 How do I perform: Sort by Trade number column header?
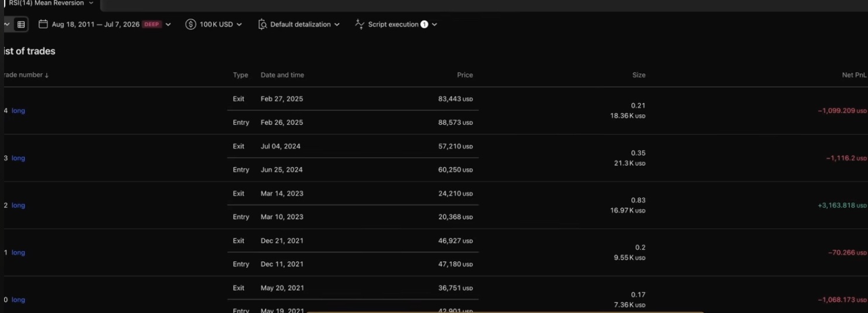26,75
